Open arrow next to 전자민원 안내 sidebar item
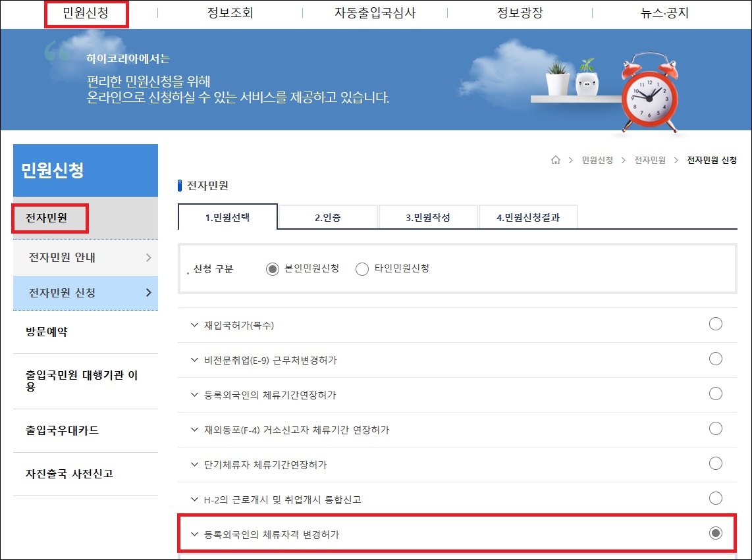 point(148,257)
